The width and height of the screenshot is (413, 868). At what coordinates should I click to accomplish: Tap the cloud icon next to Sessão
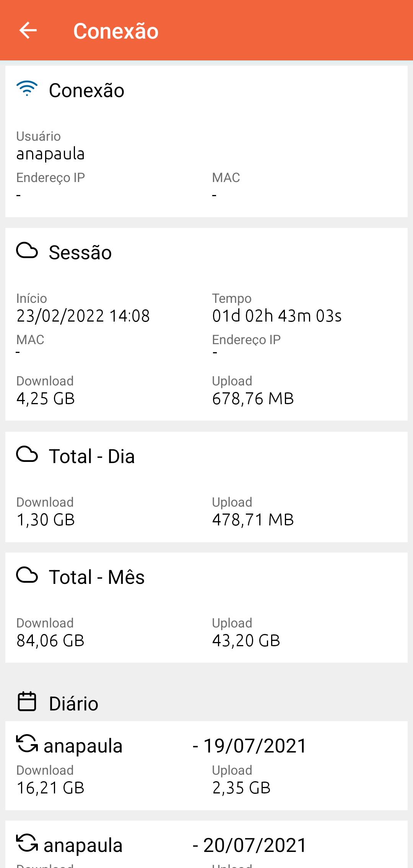[27, 251]
